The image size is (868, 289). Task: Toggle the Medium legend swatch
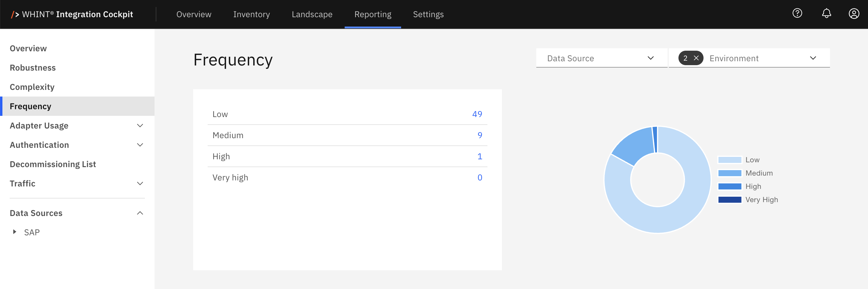[x=729, y=173]
